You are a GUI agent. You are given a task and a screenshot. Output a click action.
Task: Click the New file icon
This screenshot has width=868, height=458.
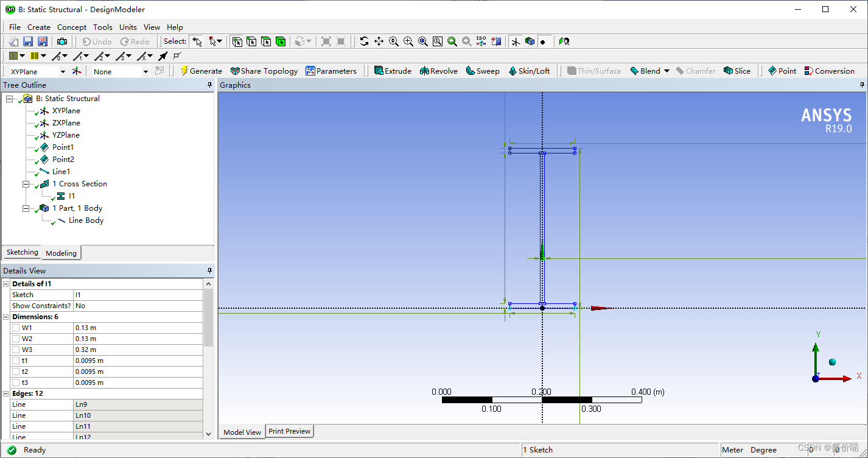click(13, 41)
